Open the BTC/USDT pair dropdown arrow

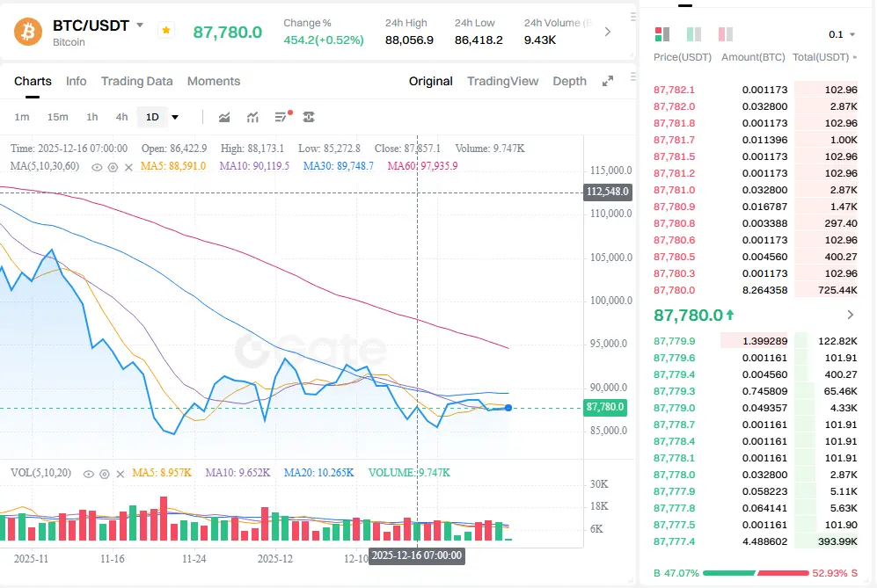(x=140, y=25)
